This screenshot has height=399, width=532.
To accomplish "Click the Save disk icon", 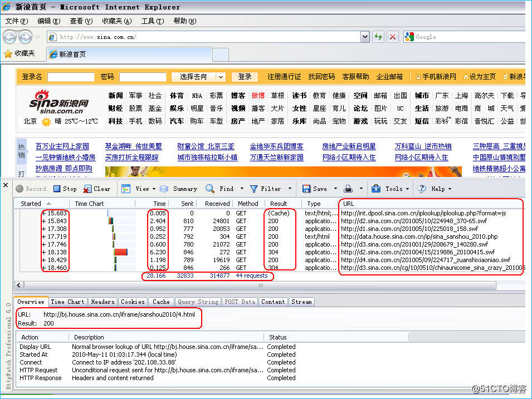I will tap(306, 189).
